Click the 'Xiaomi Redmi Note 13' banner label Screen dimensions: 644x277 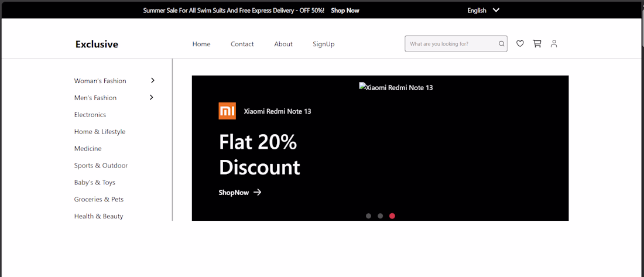tap(278, 111)
